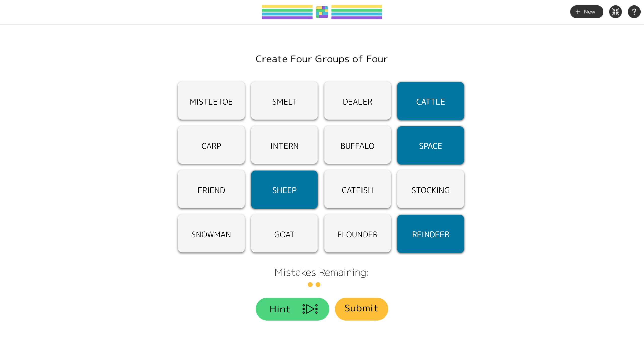Deselect the SHEEP tile

coord(284,190)
